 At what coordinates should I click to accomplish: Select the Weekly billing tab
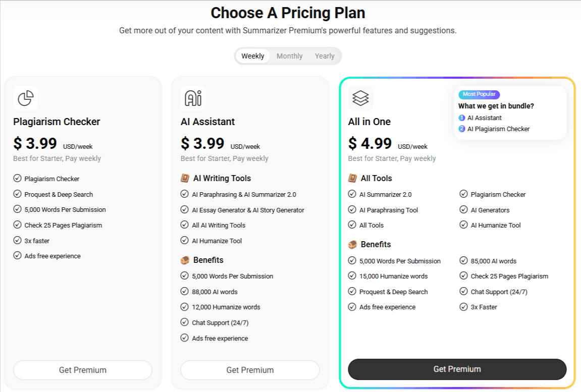coord(253,56)
